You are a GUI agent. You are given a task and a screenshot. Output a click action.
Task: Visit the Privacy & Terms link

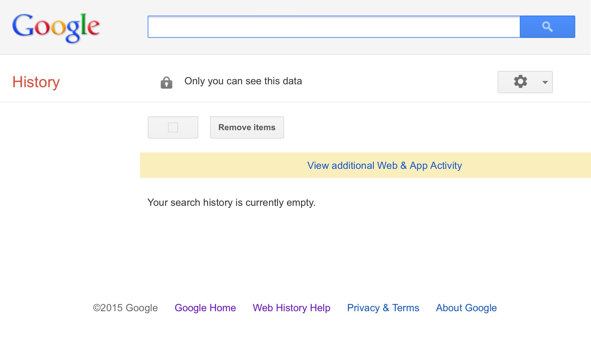pos(383,308)
